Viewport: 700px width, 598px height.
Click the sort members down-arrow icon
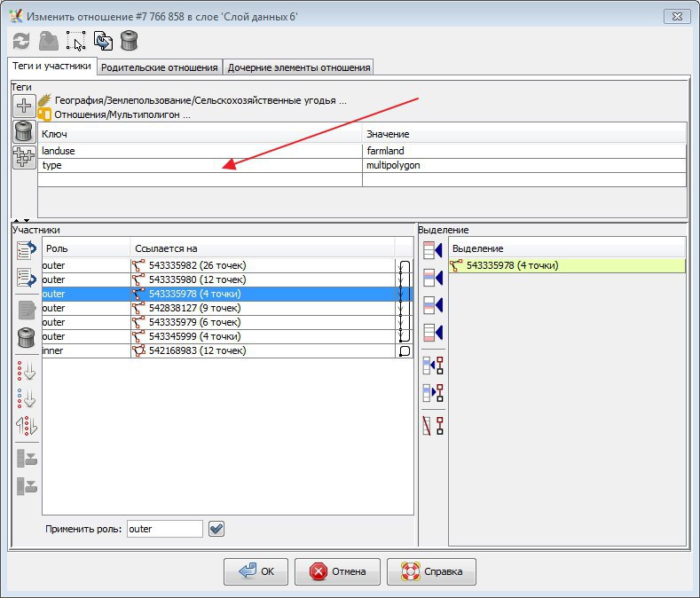[27, 370]
